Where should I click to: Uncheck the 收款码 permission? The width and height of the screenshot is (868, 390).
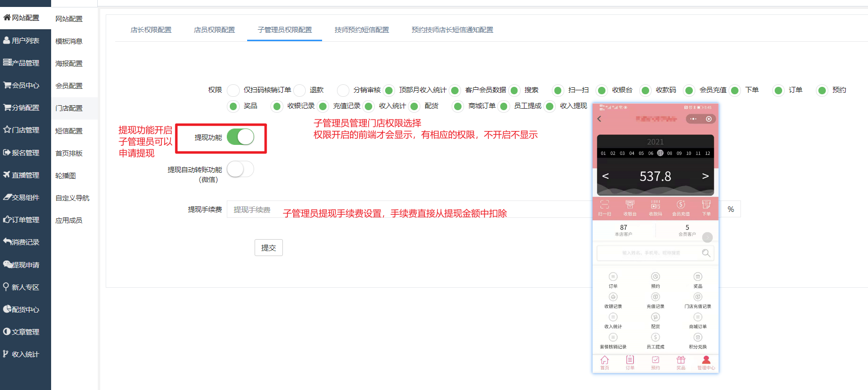pyautogui.click(x=645, y=90)
